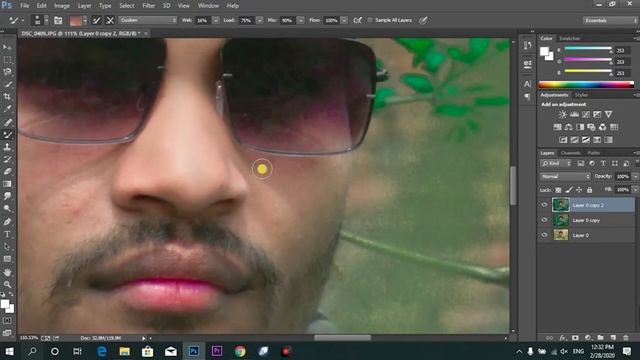Add a Brightness/Contrast adjustment
This screenshot has height=360, width=640.
click(x=562, y=115)
